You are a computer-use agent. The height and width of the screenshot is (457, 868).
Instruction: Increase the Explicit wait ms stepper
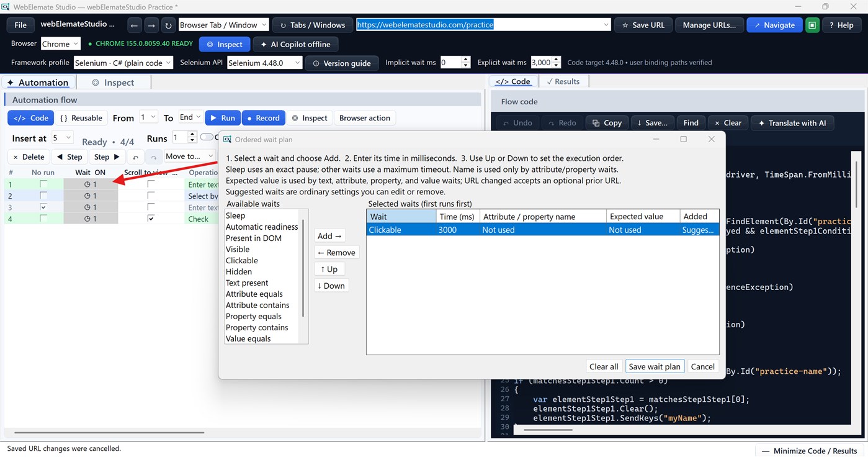557,60
